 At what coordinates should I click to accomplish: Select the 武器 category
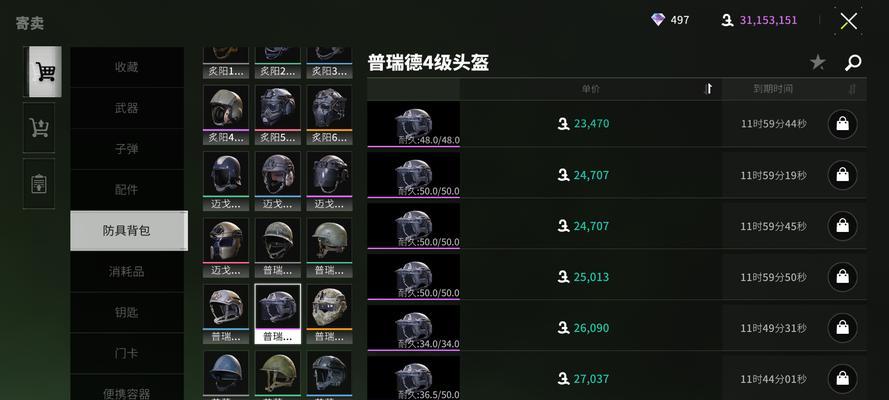click(126, 108)
